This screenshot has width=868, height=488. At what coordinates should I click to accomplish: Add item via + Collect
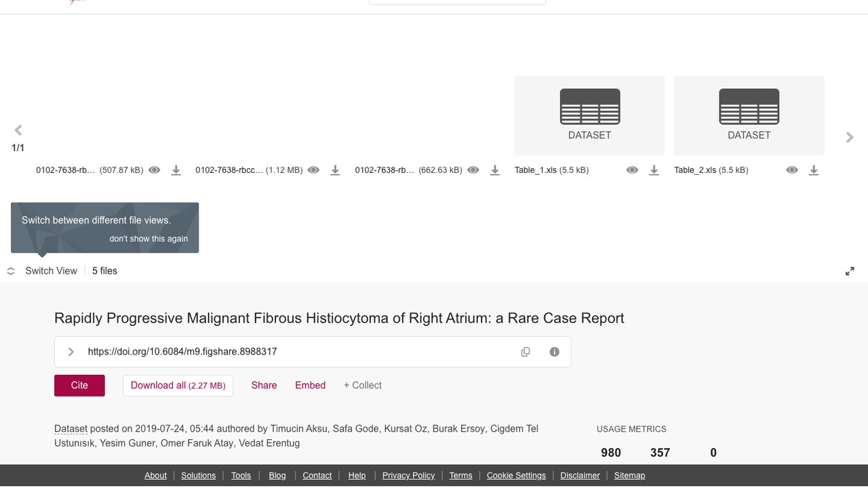tap(363, 385)
